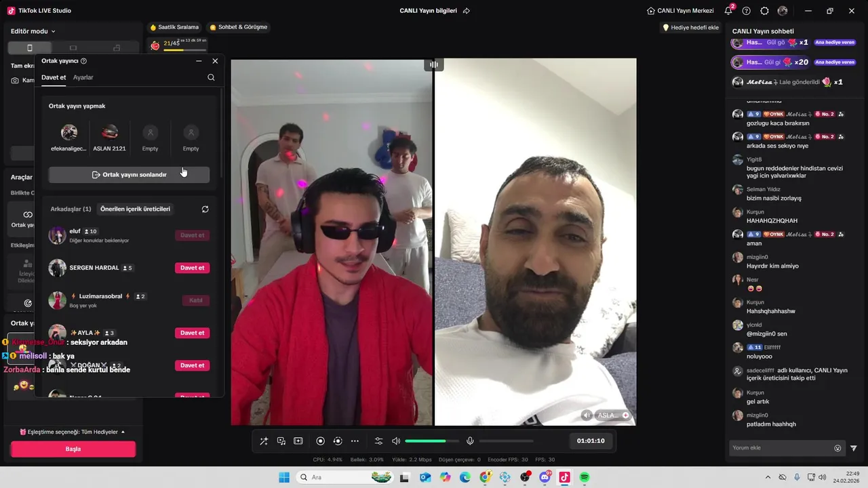Click the record circle button
Image resolution: width=868 pixels, height=488 pixels.
click(321, 441)
